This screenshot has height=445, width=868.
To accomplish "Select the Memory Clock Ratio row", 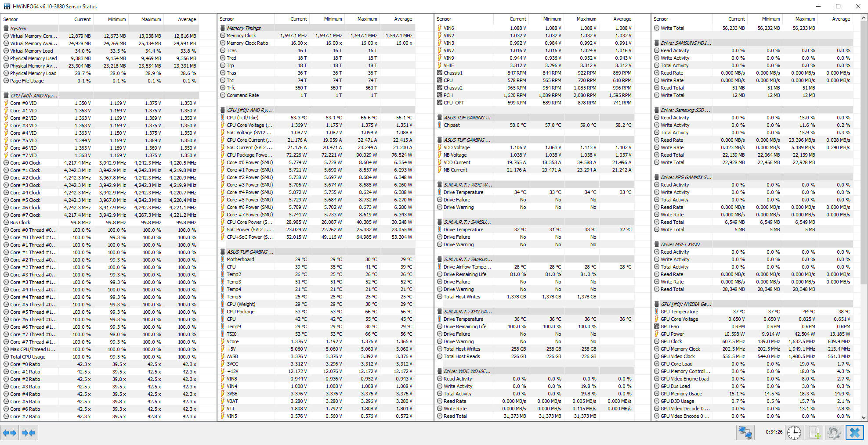I will coord(317,43).
